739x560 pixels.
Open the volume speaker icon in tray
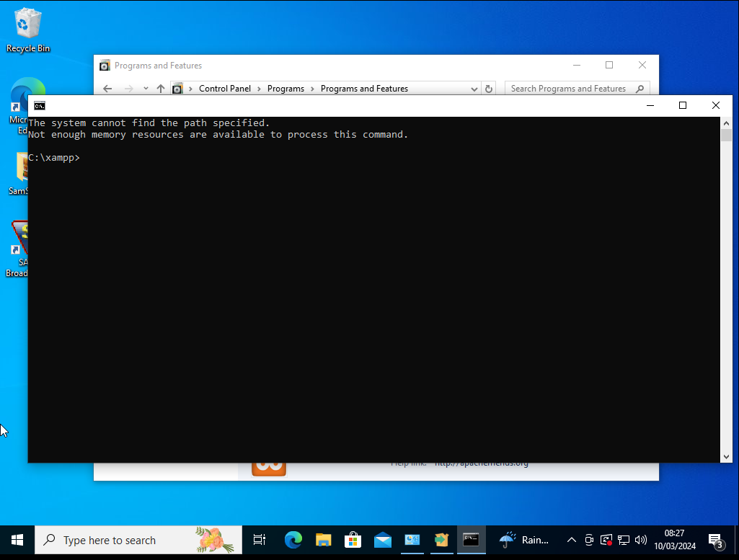point(640,540)
